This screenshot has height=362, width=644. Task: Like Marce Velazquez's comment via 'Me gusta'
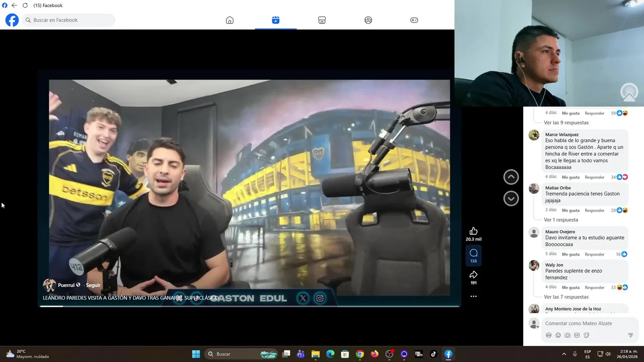[x=571, y=177]
